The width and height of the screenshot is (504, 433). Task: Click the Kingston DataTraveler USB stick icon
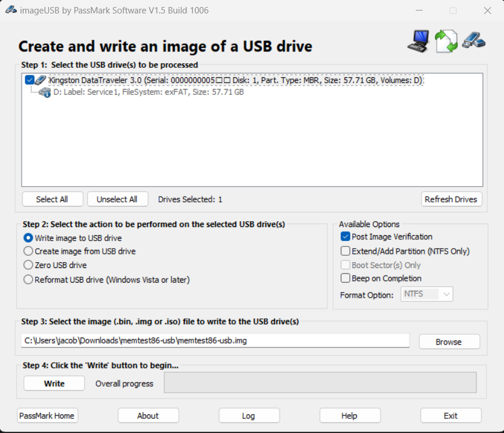click(x=40, y=80)
